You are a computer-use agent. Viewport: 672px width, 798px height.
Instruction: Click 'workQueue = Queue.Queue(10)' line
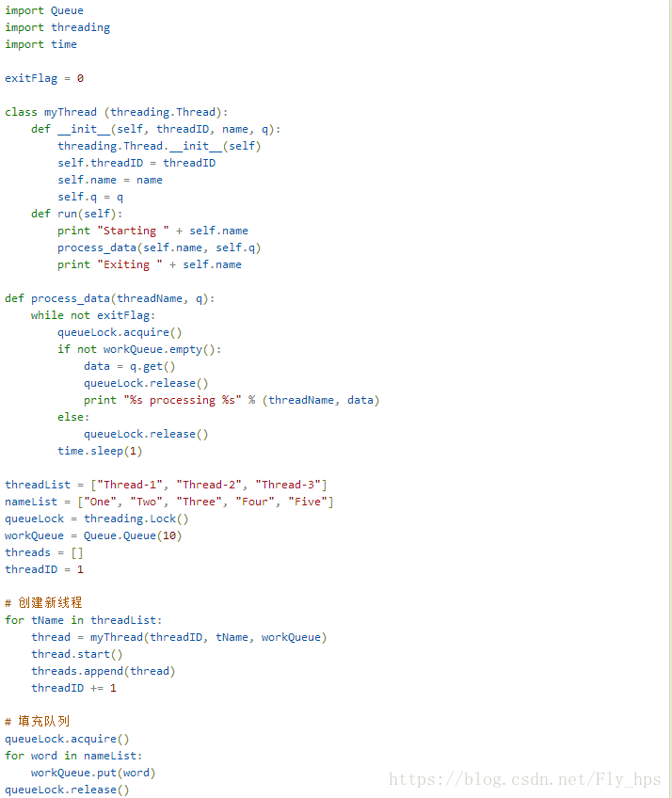pos(94,535)
